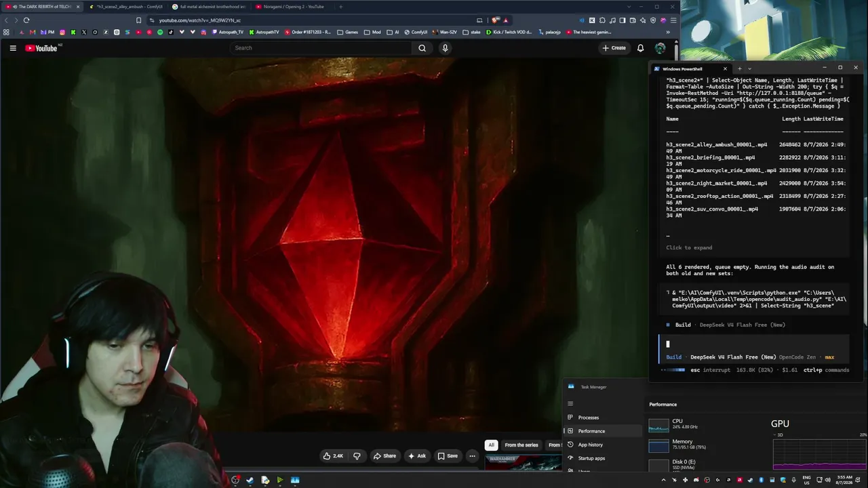Open the Brave Shields icon in address bar
Image resolution: width=868 pixels, height=488 pixels.
coord(496,20)
